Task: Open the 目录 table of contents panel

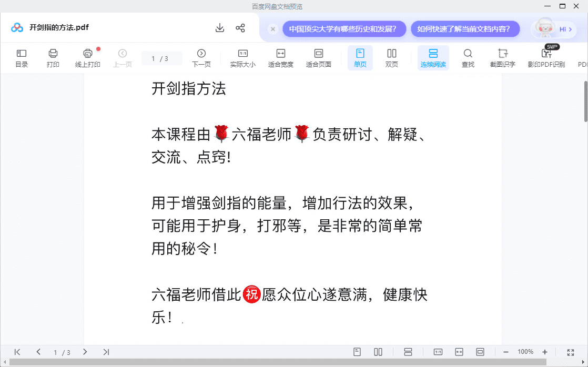Action: pyautogui.click(x=22, y=58)
